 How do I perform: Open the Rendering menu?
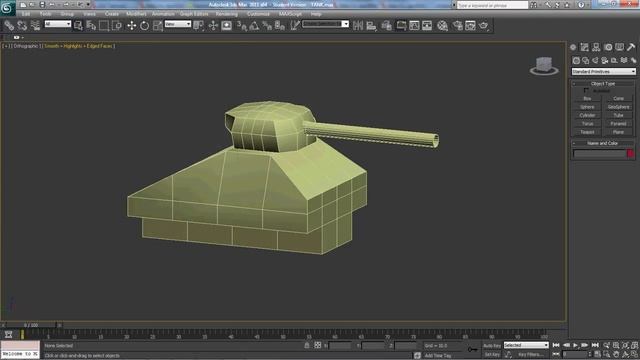[227, 14]
